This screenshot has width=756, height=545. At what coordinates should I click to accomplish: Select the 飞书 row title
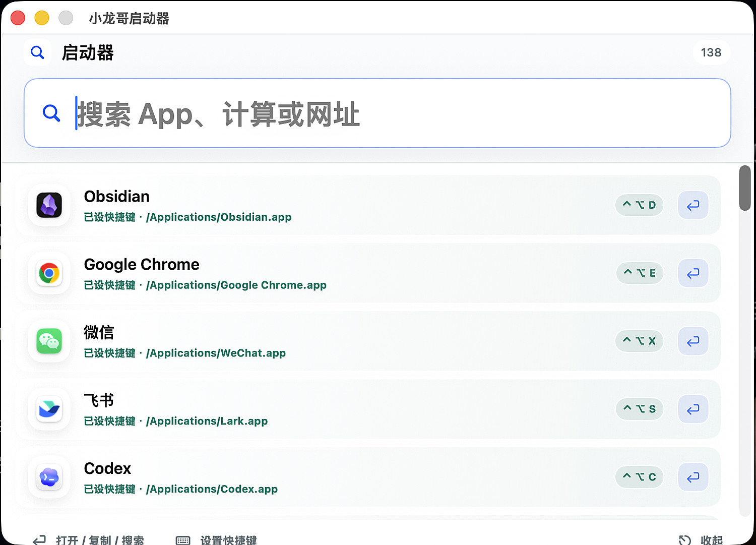click(99, 400)
